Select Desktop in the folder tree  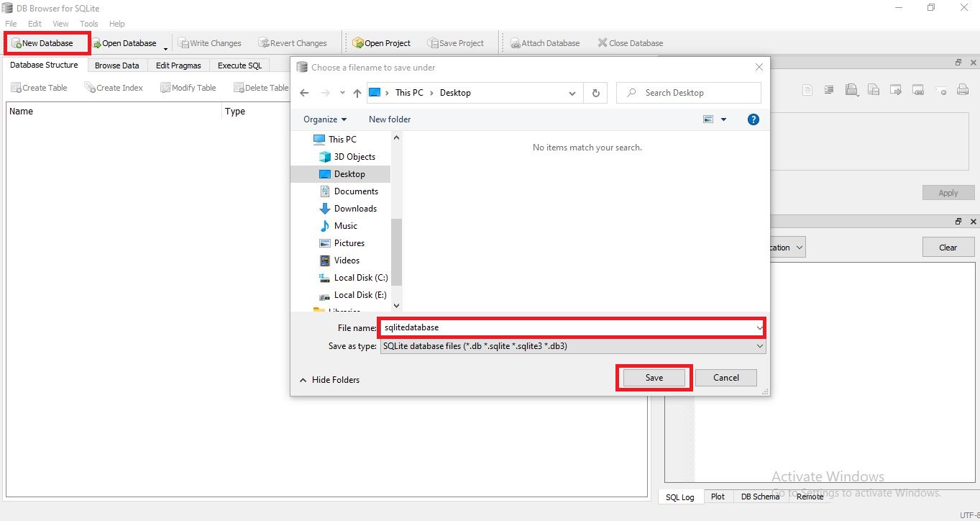[349, 174]
